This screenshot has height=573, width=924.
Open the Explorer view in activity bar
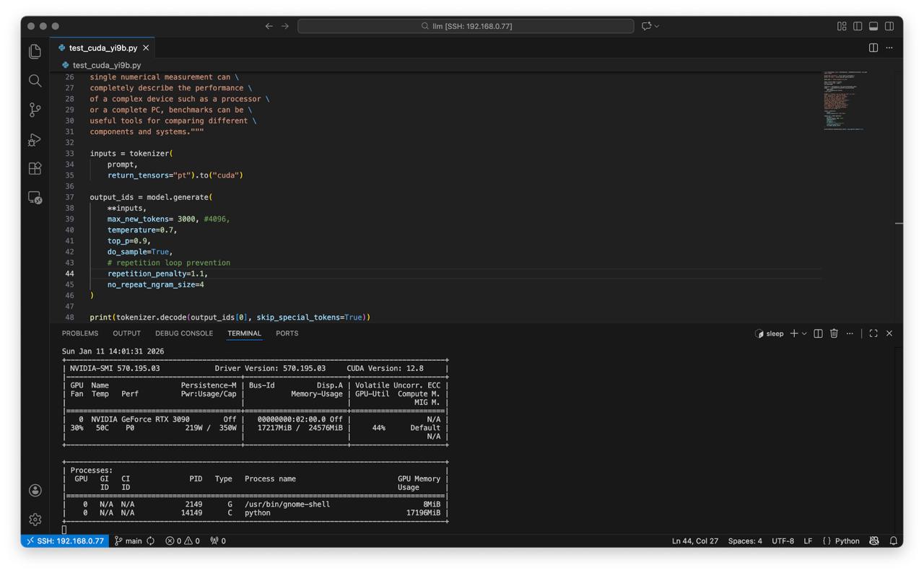click(35, 51)
